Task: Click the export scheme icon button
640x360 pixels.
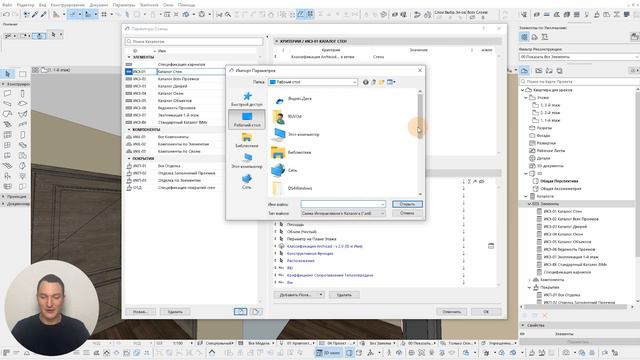Action: tap(256, 312)
